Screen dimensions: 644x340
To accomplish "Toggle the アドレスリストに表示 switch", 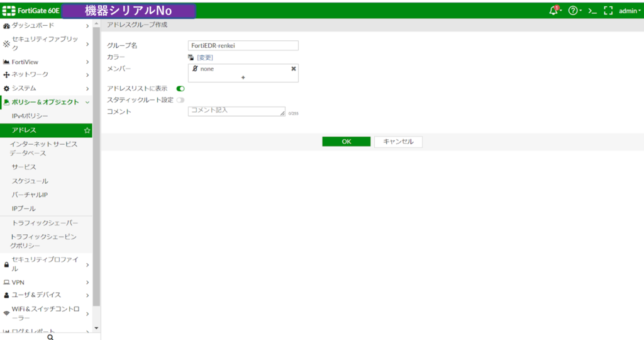I will 180,88.
